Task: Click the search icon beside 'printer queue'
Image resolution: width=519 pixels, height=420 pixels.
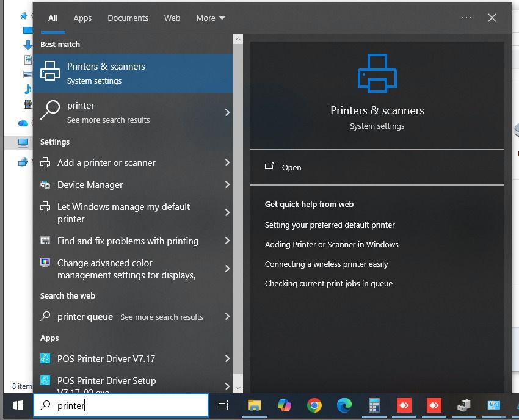Action: point(45,316)
